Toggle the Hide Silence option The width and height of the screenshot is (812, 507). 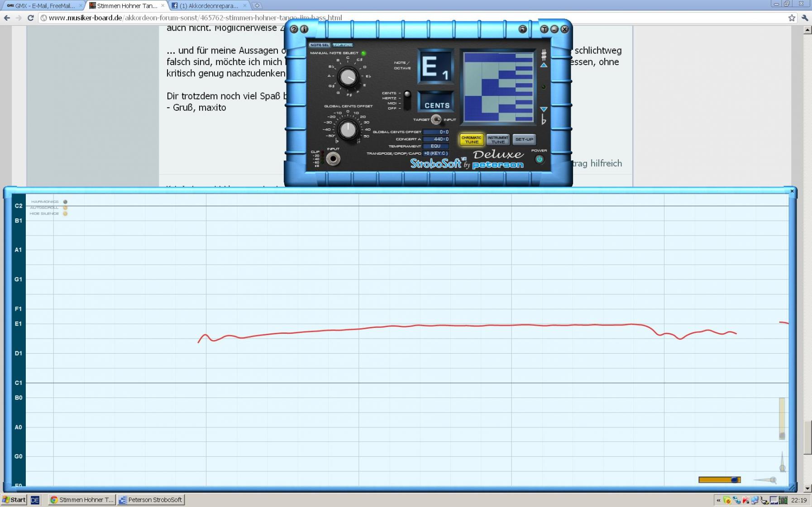click(65, 213)
